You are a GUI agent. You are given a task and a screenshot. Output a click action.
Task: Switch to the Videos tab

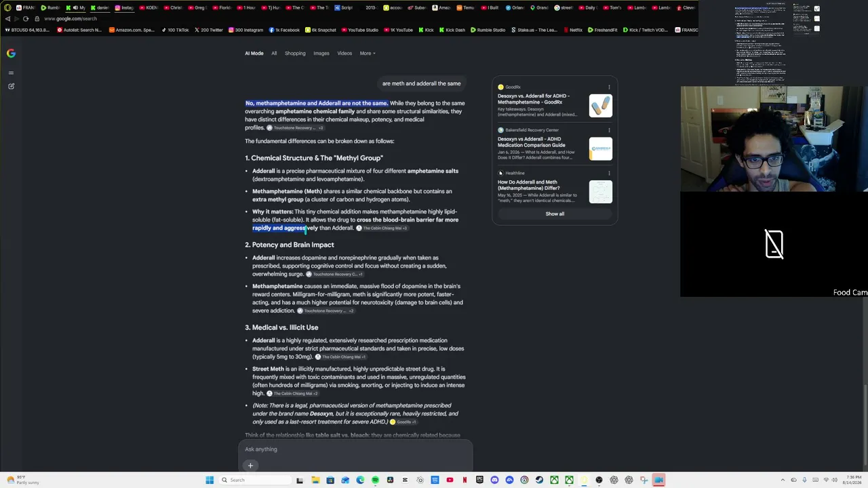(344, 53)
